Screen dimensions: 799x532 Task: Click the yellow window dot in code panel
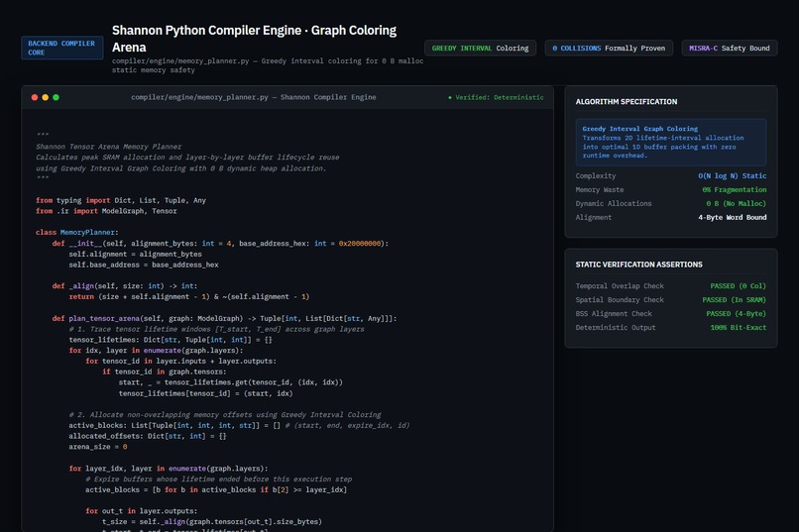[x=46, y=97]
